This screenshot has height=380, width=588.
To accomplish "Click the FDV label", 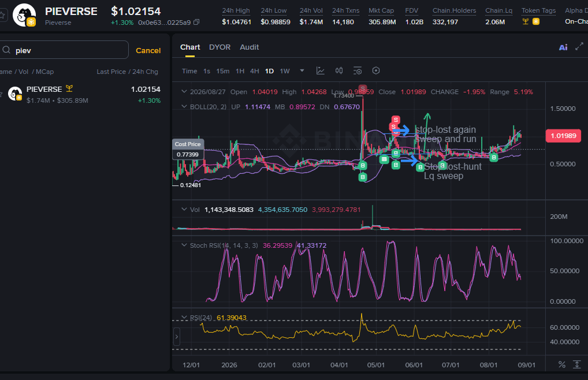I will [412, 10].
